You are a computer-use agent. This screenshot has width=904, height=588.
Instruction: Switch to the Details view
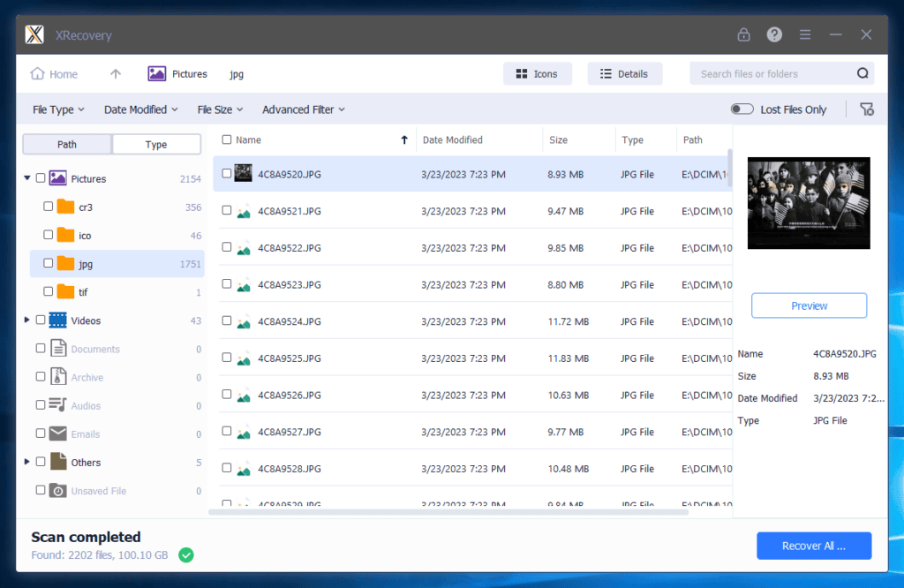tap(624, 74)
